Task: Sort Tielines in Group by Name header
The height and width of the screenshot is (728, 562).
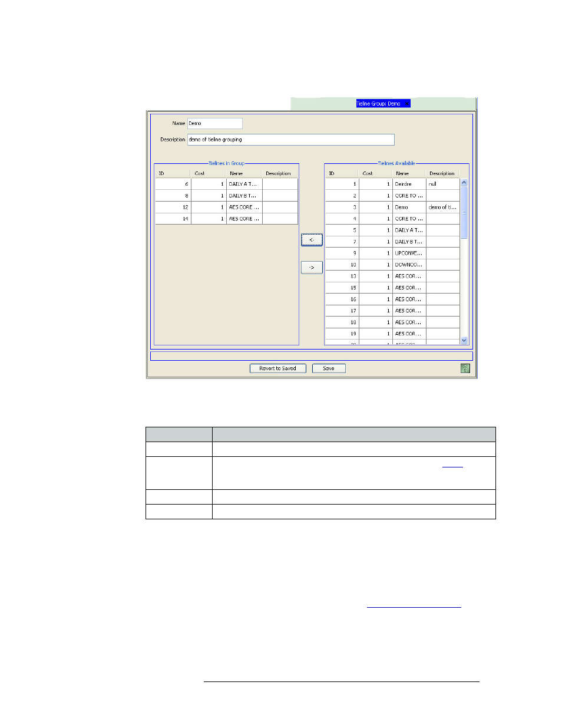Action: [244, 173]
